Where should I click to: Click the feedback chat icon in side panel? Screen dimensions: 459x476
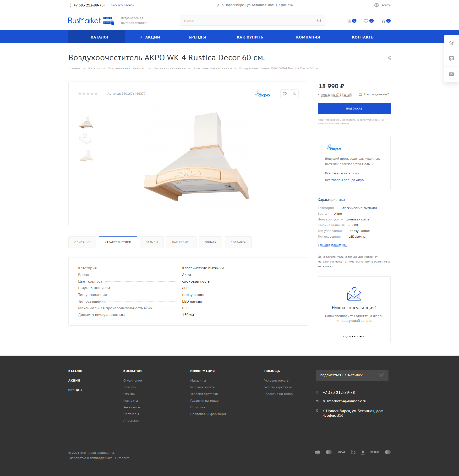tap(451, 59)
